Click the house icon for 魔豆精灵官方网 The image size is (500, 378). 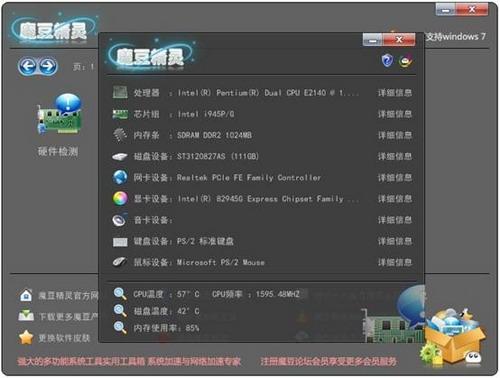(26, 295)
